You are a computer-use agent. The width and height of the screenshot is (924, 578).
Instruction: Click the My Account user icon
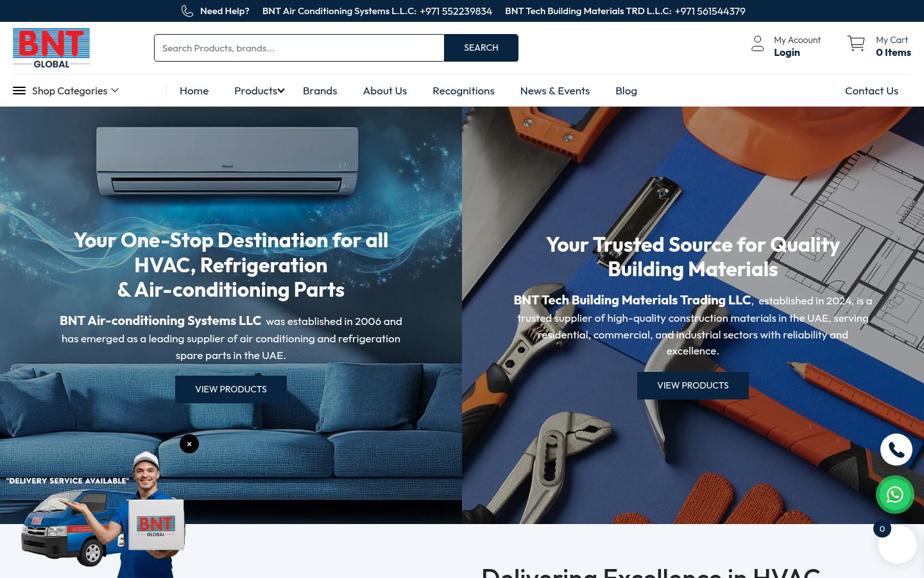(x=758, y=44)
